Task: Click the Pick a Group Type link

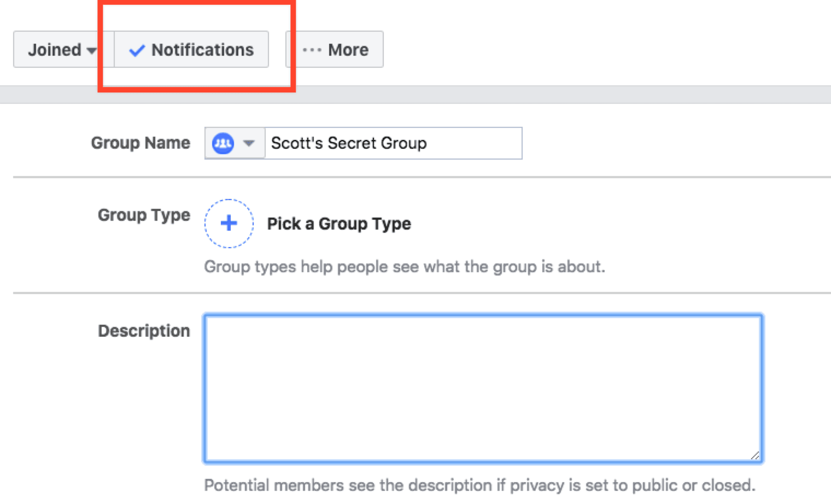Action: [339, 224]
